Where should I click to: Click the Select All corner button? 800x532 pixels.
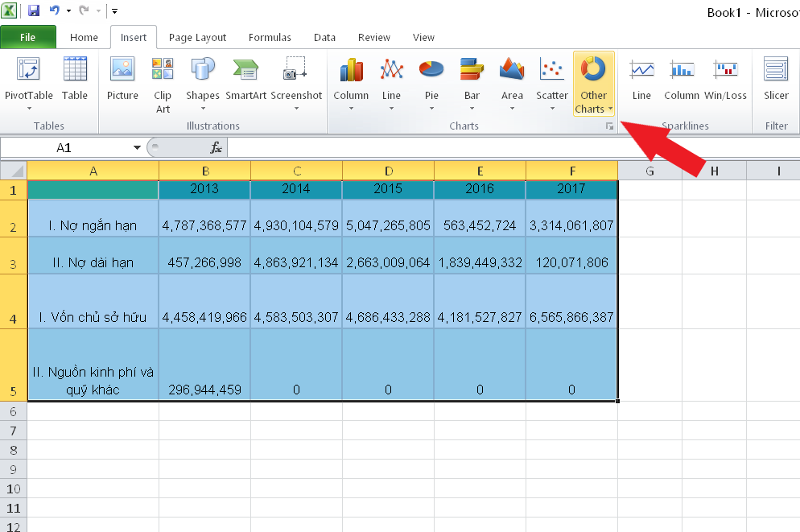tap(14, 171)
